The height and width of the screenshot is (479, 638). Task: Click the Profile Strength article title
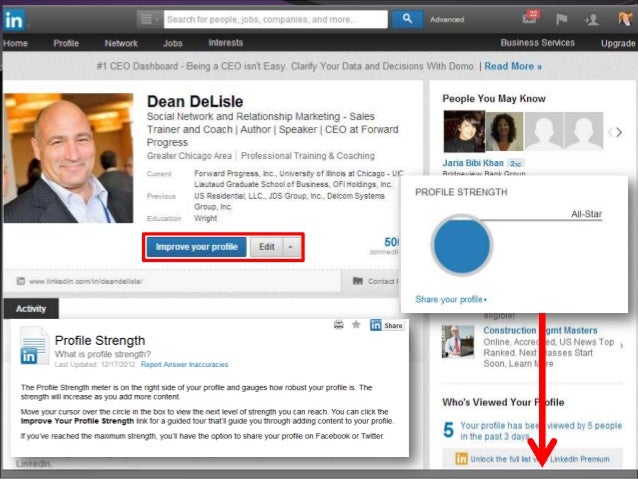(x=100, y=340)
